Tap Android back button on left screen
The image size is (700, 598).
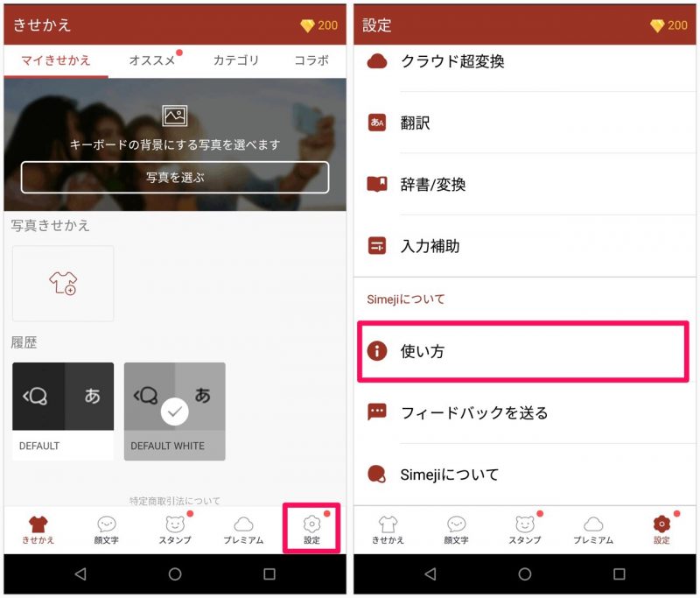[x=80, y=573]
